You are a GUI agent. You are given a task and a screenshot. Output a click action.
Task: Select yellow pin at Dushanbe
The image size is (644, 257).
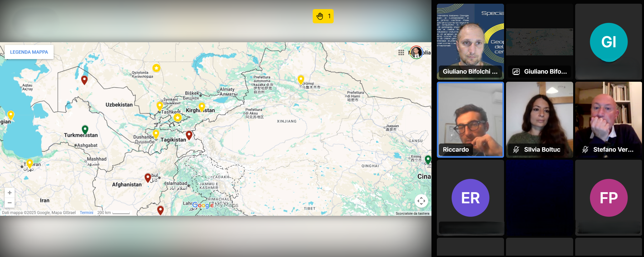pyautogui.click(x=156, y=134)
